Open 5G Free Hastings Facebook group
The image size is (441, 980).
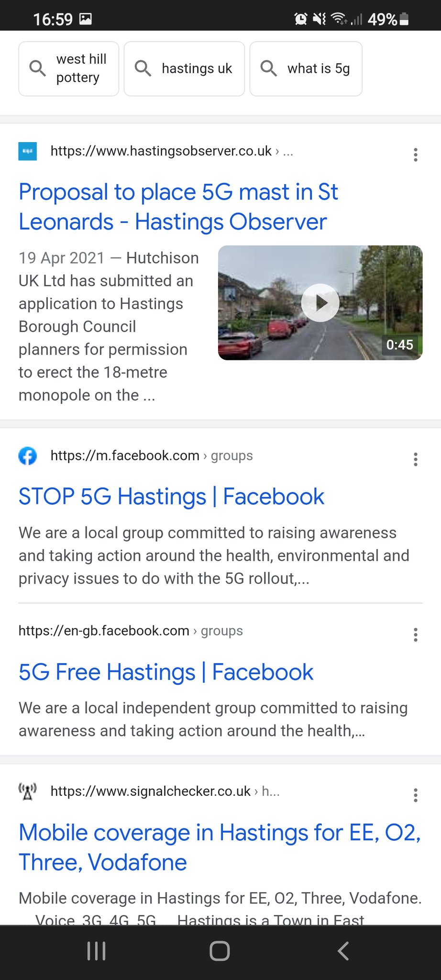click(x=166, y=672)
